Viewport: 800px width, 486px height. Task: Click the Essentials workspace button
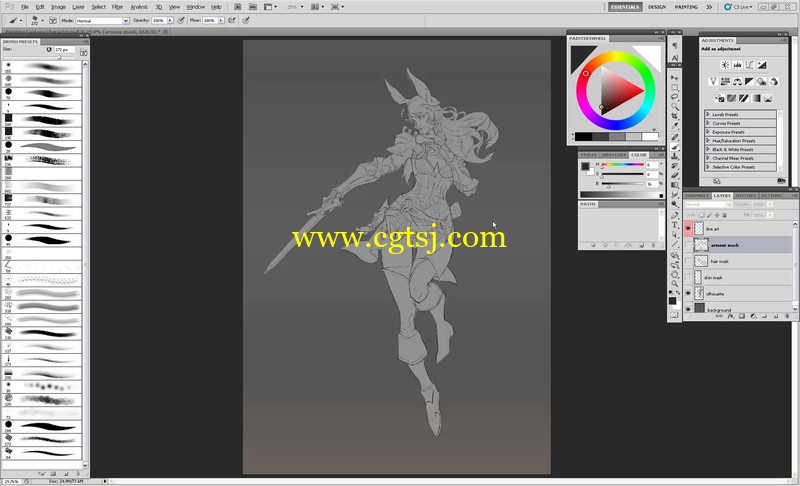(x=625, y=7)
